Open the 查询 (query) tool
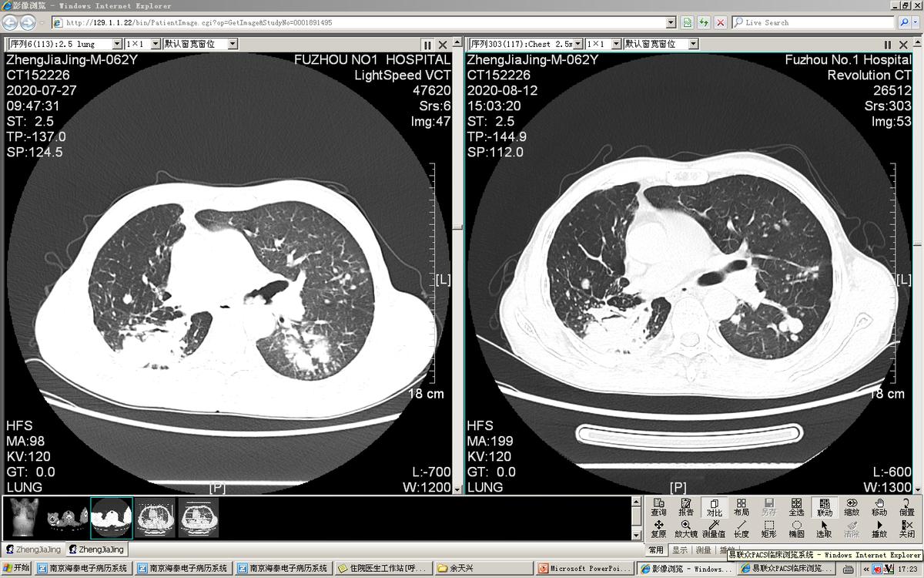Viewport: 924px width, 578px height. (x=659, y=506)
